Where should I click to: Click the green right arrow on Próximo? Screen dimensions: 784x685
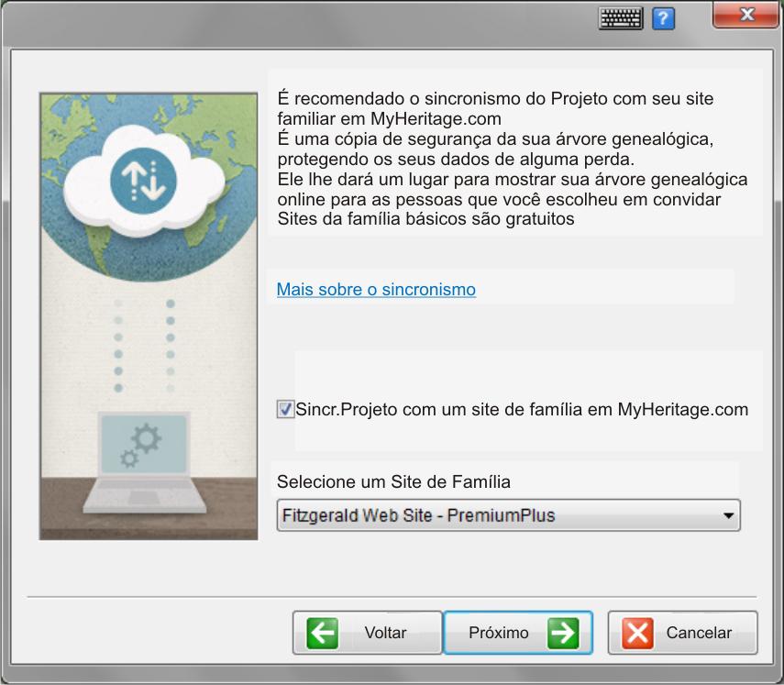[564, 633]
